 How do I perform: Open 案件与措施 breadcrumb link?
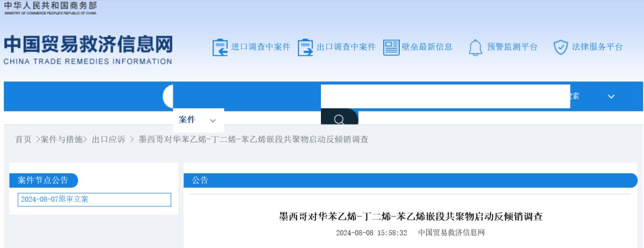coord(62,139)
